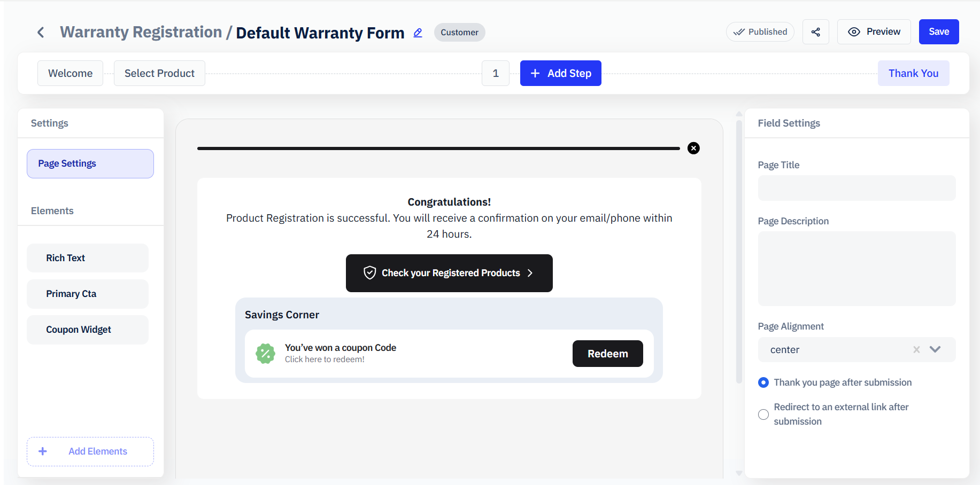Click the black close circle icon
The width and height of the screenshot is (980, 485).
pyautogui.click(x=693, y=148)
